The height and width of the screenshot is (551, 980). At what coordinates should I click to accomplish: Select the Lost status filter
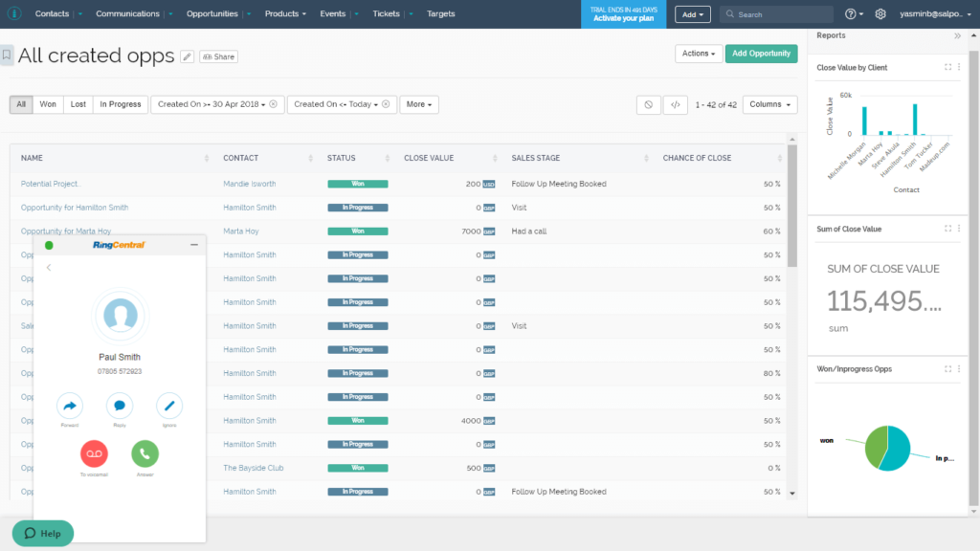pyautogui.click(x=78, y=104)
